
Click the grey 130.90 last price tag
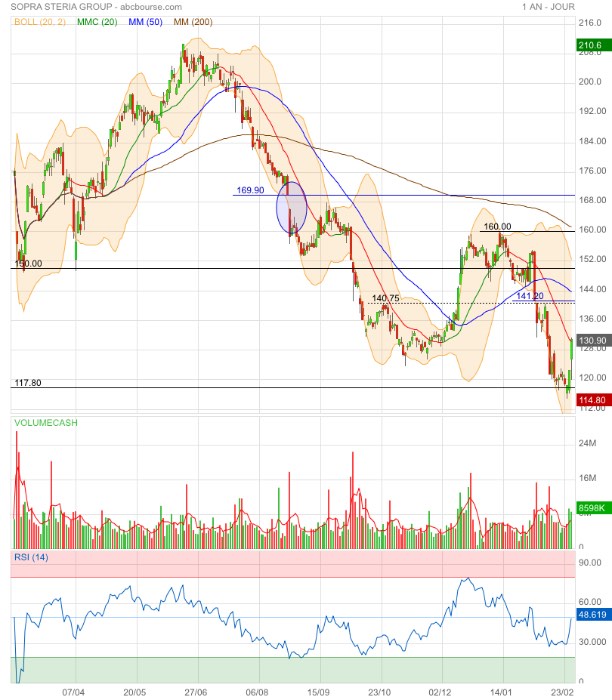pos(594,340)
